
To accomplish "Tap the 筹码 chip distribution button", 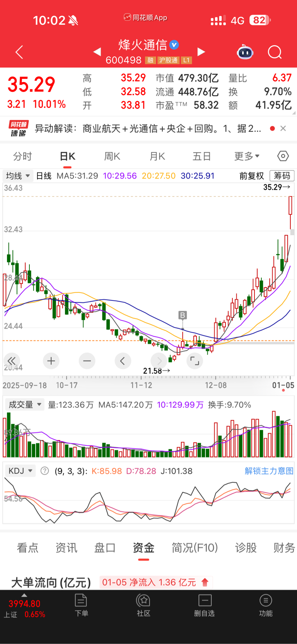I will (282, 176).
